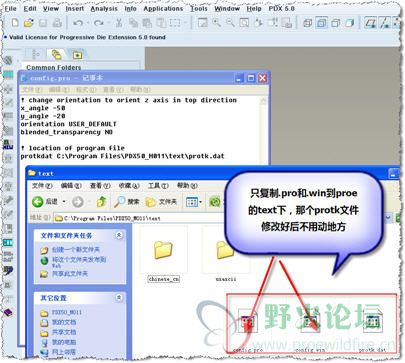Click the Redo arrow in toolbar
405x363 pixels.
[99, 23]
